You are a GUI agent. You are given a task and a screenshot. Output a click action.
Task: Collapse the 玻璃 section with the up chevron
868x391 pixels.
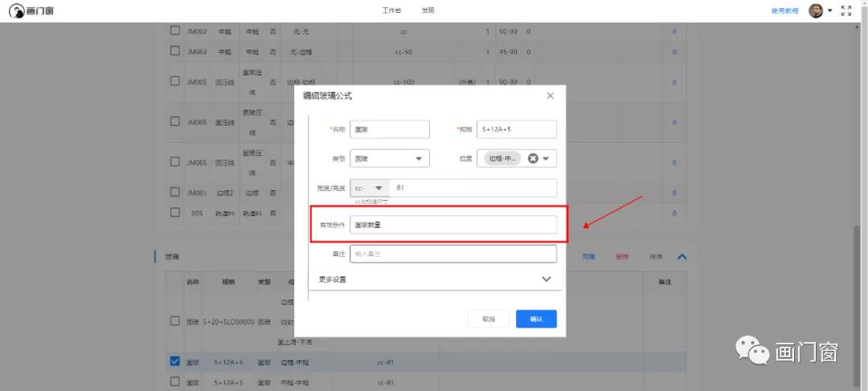click(x=682, y=257)
